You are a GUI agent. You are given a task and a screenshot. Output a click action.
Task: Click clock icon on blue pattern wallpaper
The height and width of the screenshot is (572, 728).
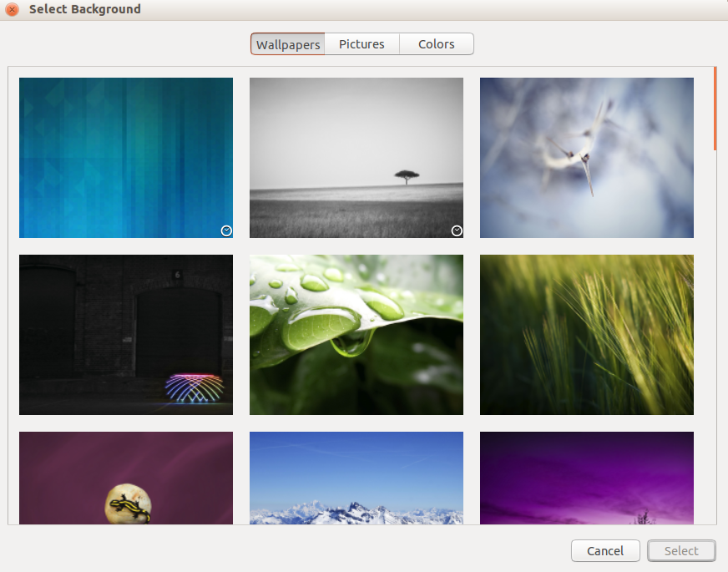[226, 230]
